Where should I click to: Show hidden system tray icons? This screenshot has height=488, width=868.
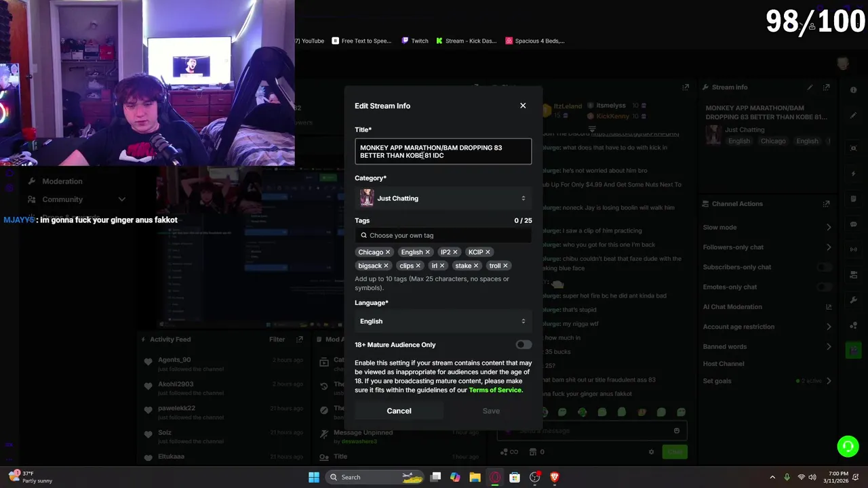coord(772,477)
